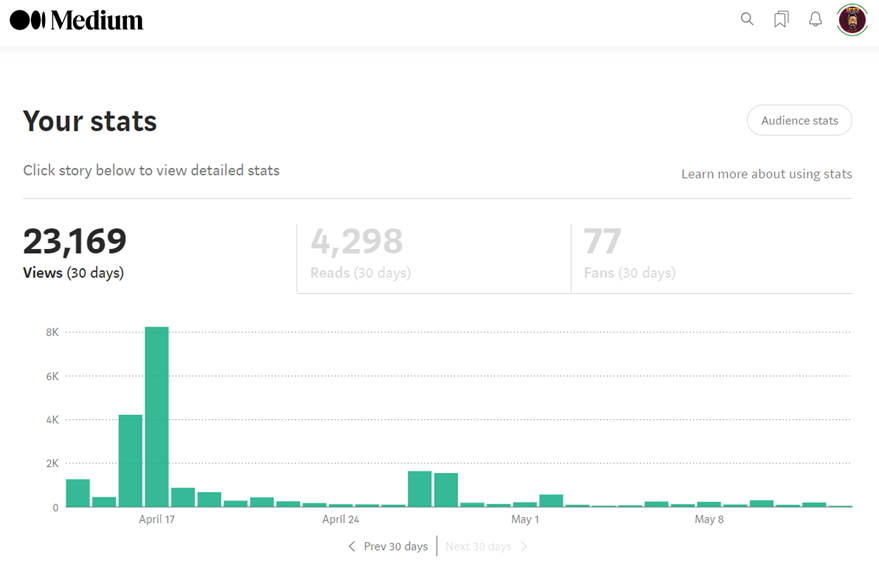
Task: Click the May 1 axis label
Action: (525, 519)
